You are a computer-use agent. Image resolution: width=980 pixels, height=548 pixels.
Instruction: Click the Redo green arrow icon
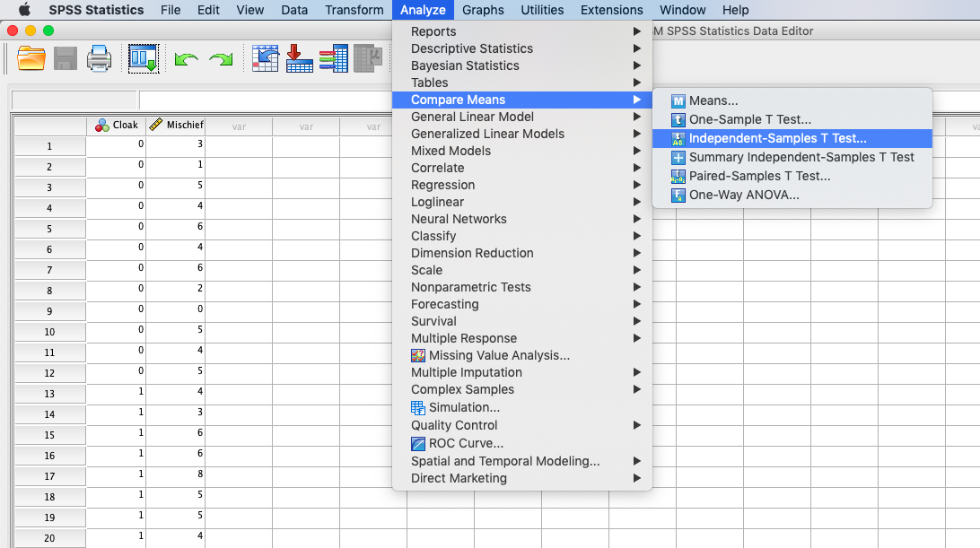click(x=221, y=59)
